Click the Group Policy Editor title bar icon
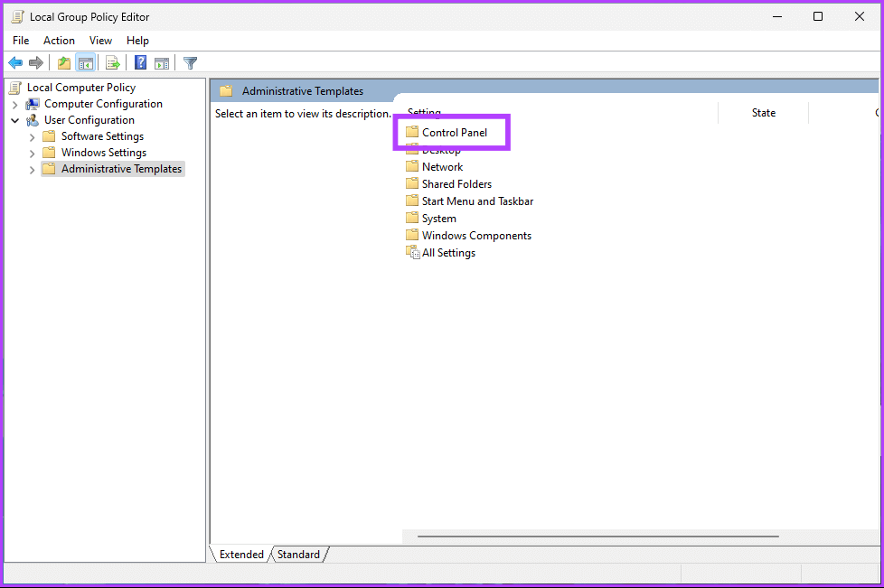This screenshot has height=588, width=884. coord(17,17)
